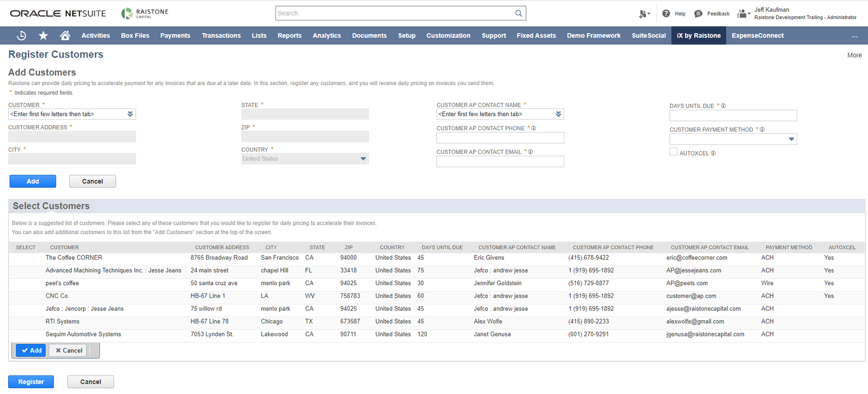Viewport: 868px width, 394px height.
Task: Open the Country dropdown
Action: (363, 159)
